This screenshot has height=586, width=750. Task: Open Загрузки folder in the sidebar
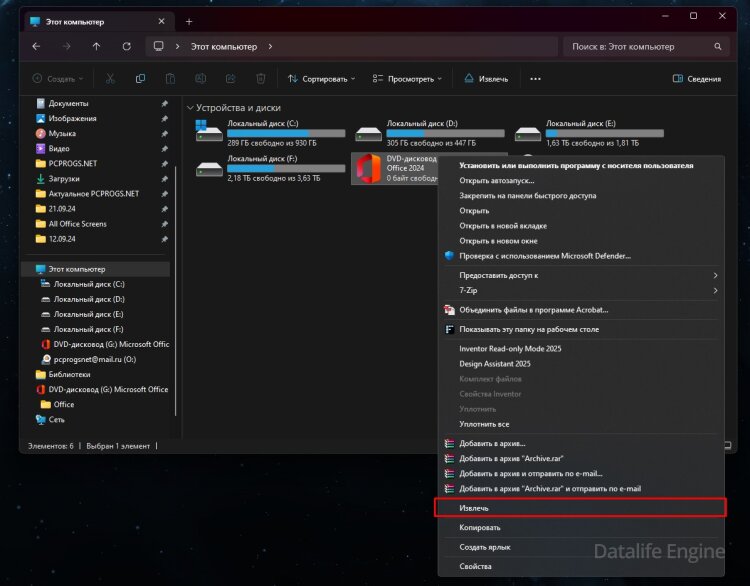[x=63, y=178]
